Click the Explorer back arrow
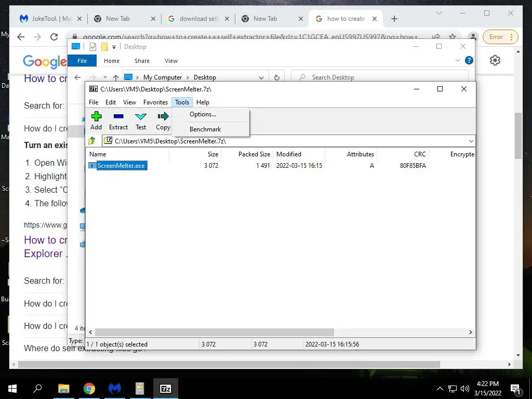The height and width of the screenshot is (399, 532). click(x=77, y=77)
